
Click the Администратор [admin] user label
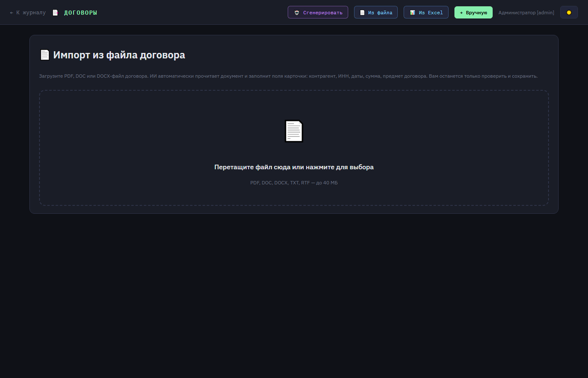(526, 13)
